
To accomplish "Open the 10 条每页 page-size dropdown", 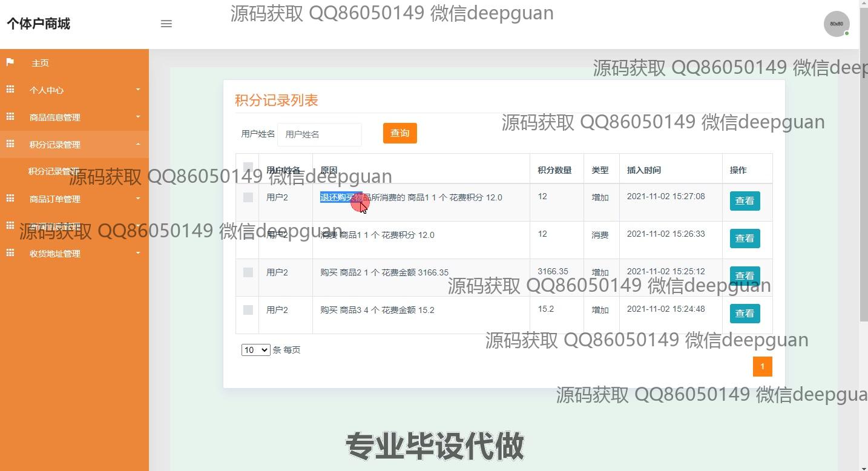I will [x=255, y=350].
